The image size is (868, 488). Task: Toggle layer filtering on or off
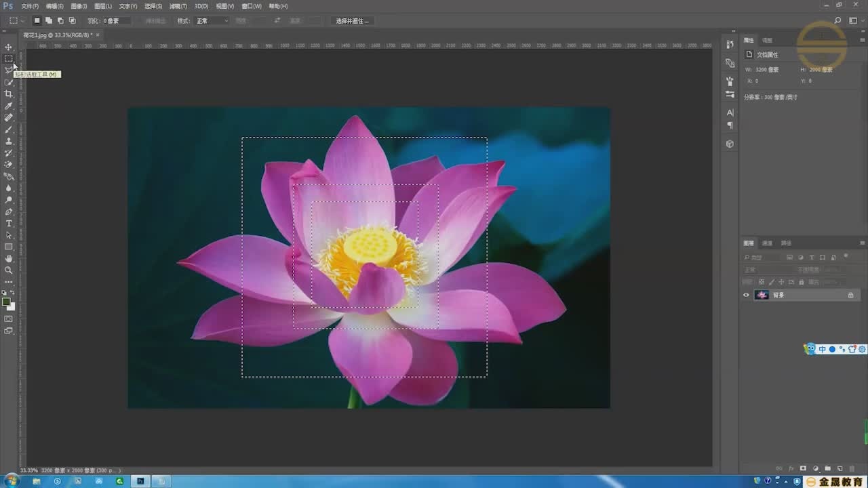click(x=846, y=256)
